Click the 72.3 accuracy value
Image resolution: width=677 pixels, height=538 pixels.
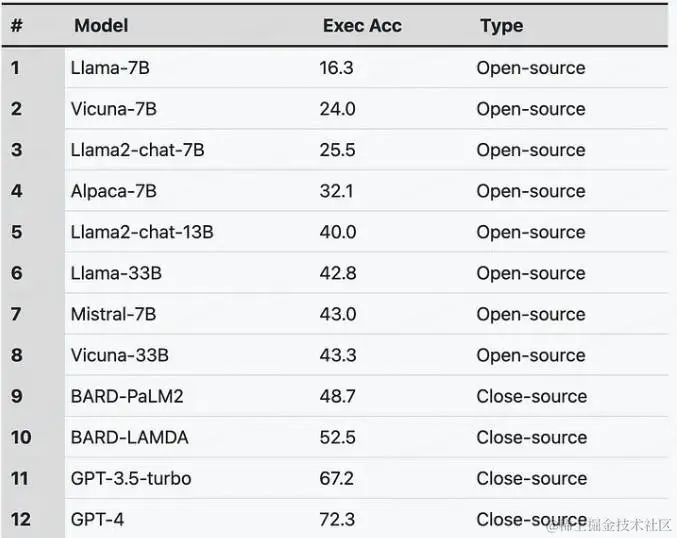coord(336,519)
